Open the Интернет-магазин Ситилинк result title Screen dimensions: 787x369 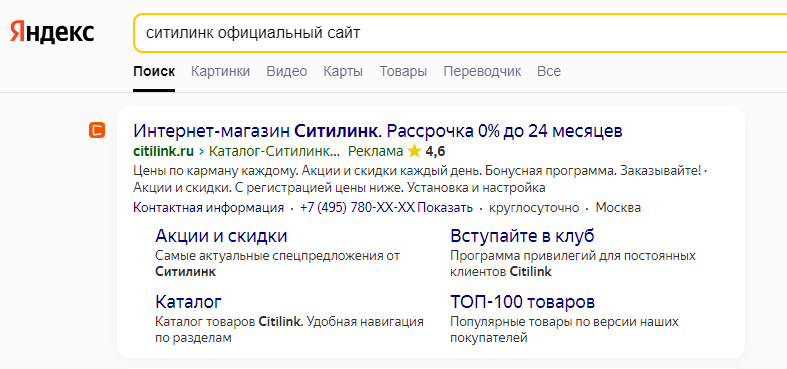[x=378, y=132]
